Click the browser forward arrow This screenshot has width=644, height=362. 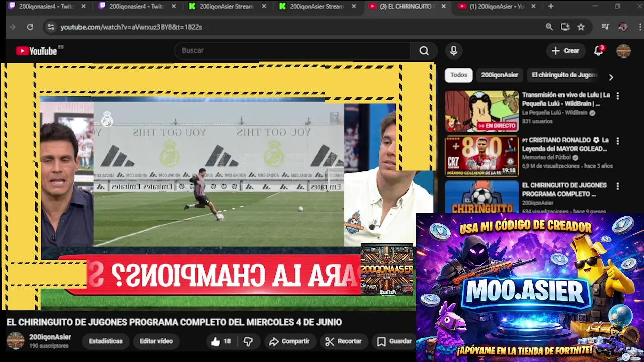13,27
